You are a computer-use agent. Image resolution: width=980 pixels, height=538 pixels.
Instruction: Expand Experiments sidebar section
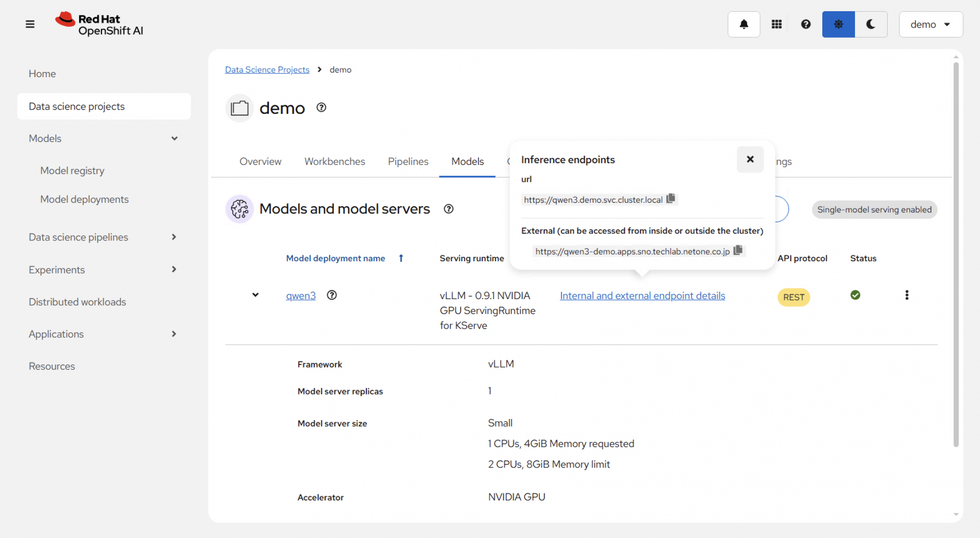(104, 270)
